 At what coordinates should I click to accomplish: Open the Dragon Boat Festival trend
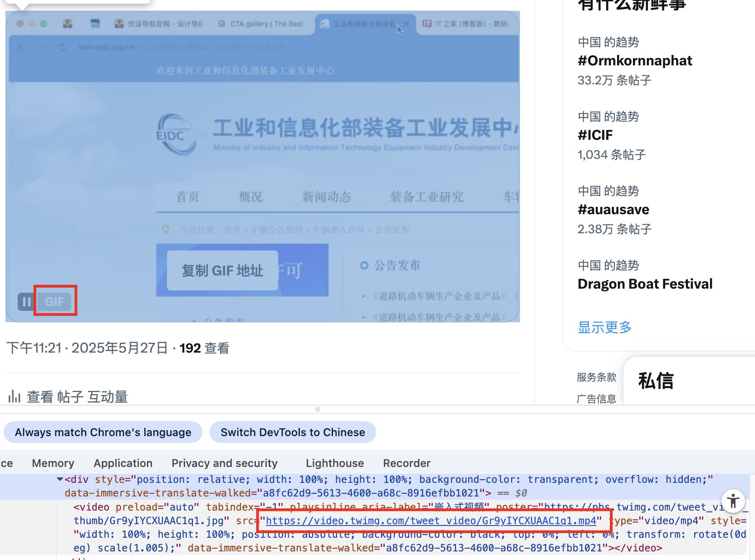pyautogui.click(x=645, y=284)
